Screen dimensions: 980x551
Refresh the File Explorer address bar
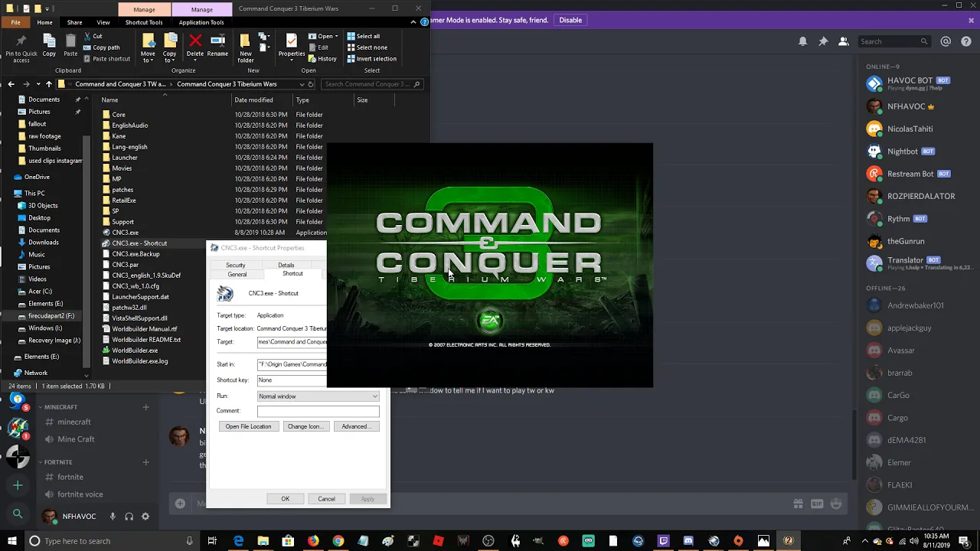(311, 84)
